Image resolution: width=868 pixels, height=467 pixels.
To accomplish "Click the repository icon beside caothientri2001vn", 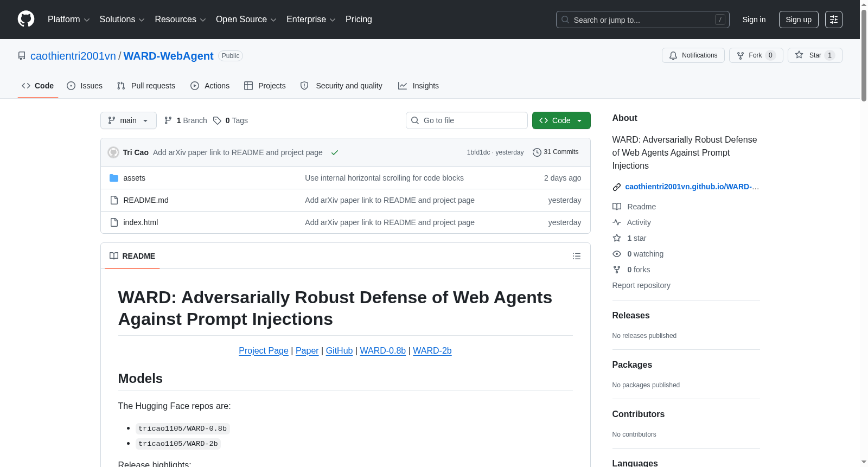I will click(x=22, y=56).
